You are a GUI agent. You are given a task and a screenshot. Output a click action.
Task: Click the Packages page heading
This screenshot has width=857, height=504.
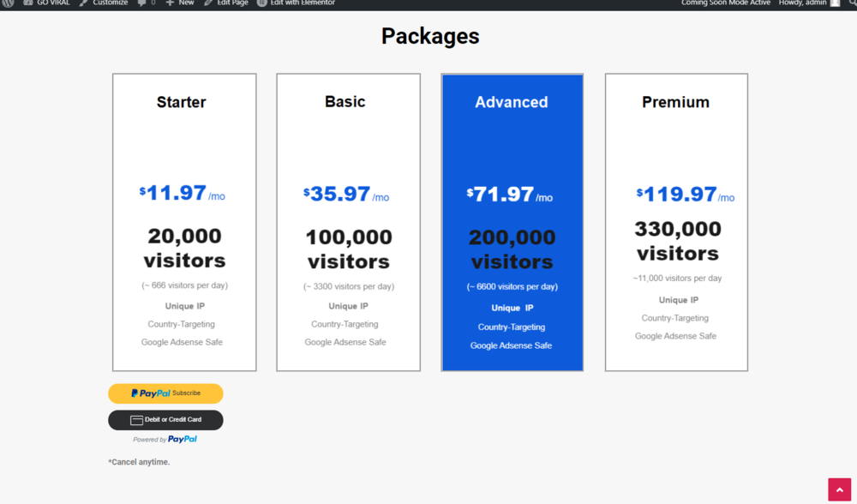point(430,36)
